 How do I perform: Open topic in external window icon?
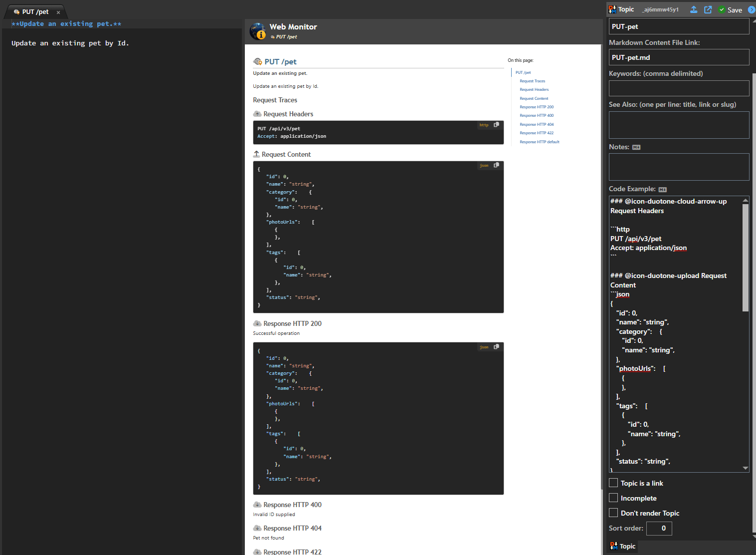(x=708, y=9)
